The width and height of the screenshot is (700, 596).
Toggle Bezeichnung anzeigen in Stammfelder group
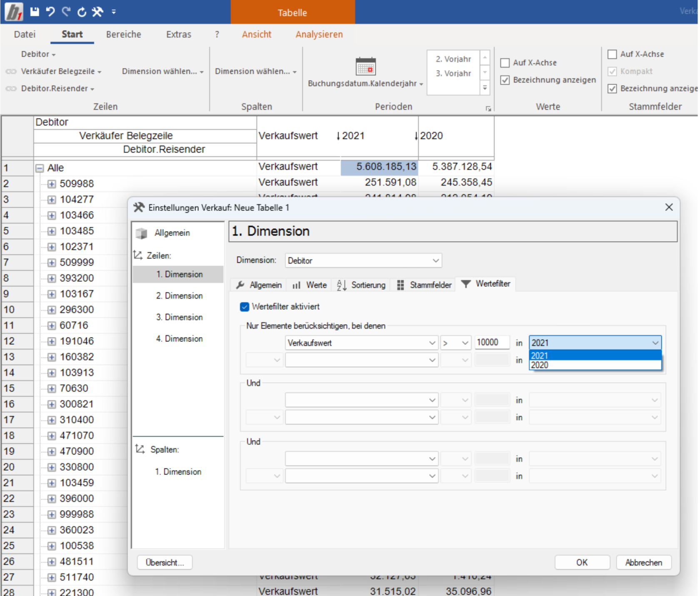[x=612, y=89]
